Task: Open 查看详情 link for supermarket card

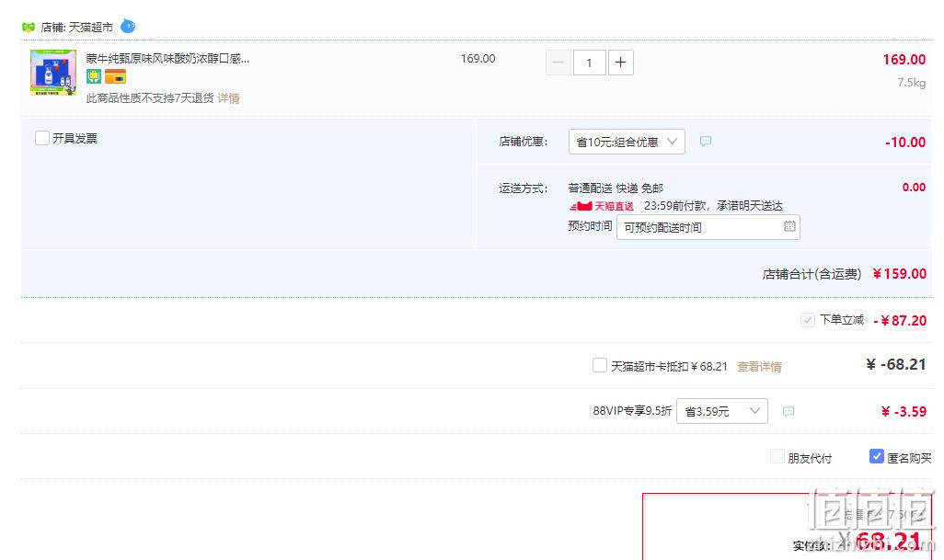Action: tap(759, 366)
